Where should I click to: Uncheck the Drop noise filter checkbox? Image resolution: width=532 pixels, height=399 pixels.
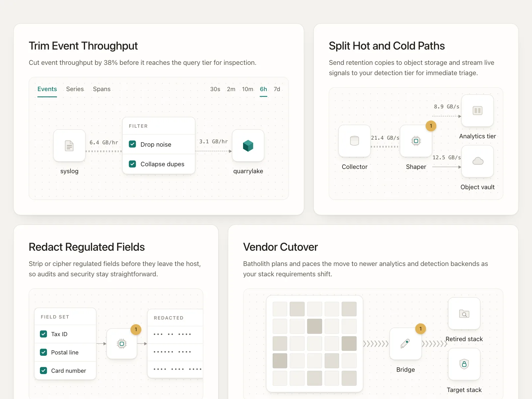click(x=132, y=144)
